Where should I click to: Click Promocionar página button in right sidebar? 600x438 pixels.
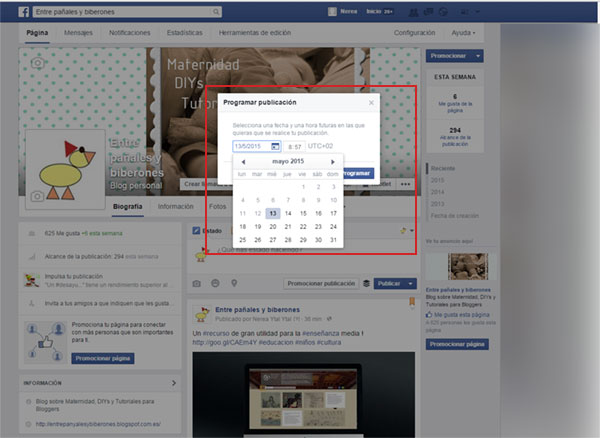click(x=457, y=344)
